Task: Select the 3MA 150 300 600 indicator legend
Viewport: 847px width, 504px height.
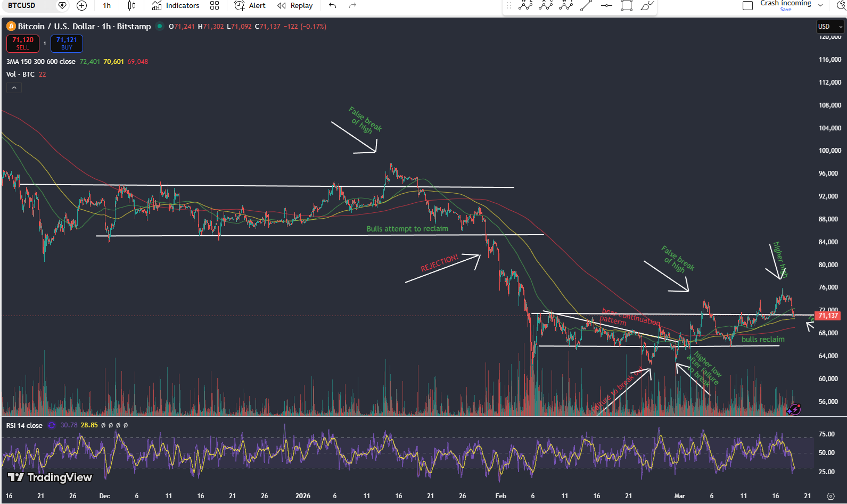Action: [x=41, y=62]
